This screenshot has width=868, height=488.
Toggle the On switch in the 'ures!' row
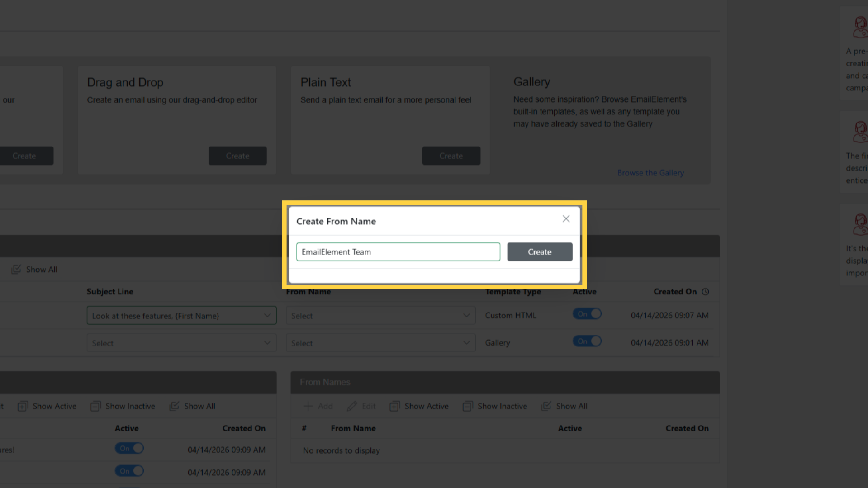[x=129, y=449]
